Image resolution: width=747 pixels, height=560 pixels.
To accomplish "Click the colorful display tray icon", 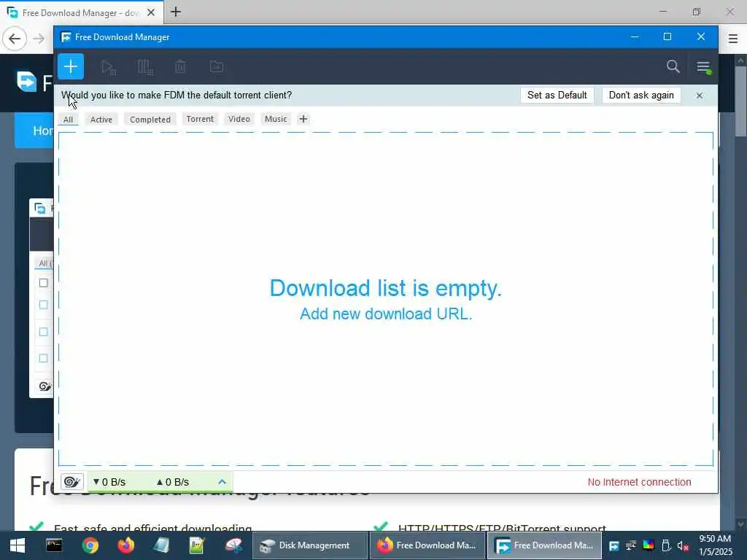I will coord(649,545).
